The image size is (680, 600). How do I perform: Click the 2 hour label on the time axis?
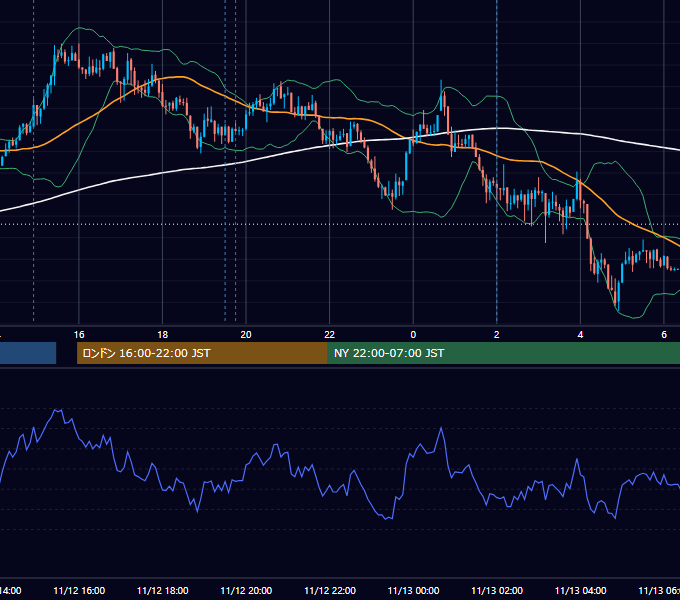click(497, 335)
